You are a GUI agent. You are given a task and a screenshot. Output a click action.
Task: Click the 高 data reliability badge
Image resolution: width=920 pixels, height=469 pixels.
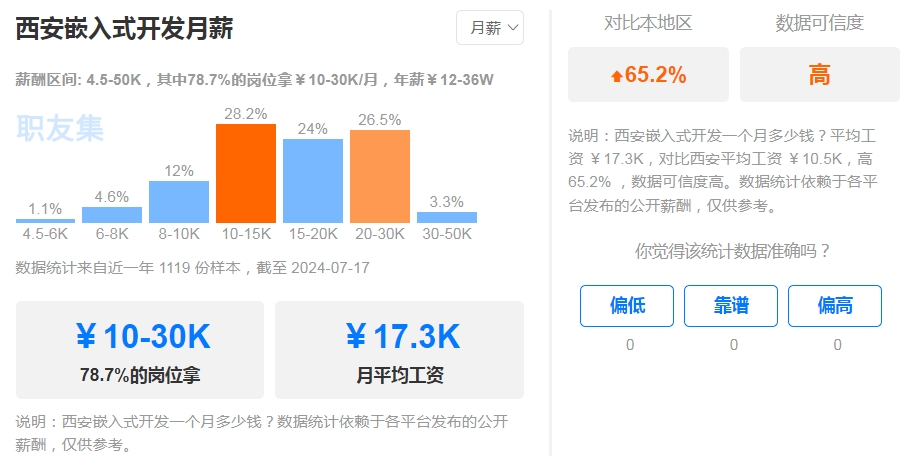[820, 75]
